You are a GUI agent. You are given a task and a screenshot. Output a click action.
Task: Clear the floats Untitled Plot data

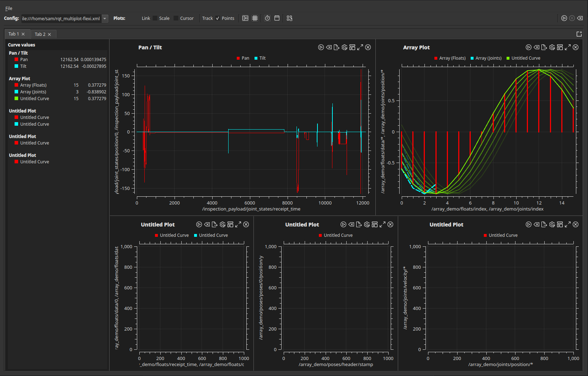(x=207, y=224)
